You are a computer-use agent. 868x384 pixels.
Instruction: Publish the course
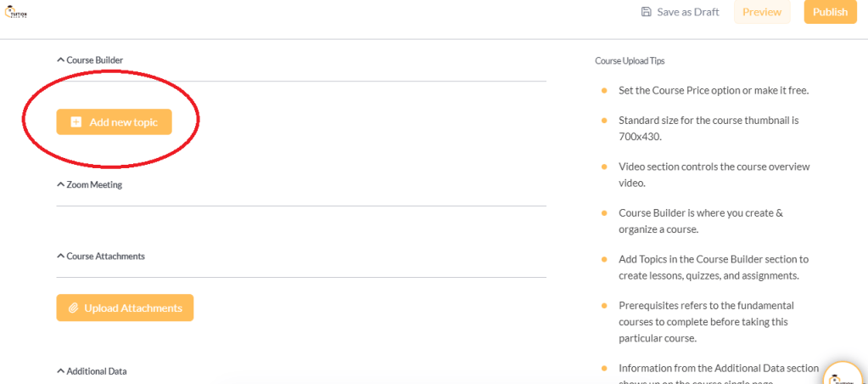(830, 12)
